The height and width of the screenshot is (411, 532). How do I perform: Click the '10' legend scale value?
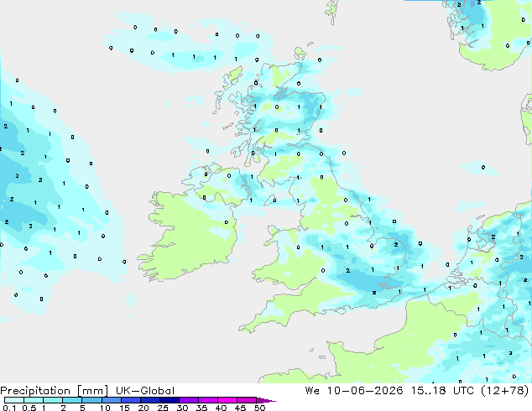click(x=105, y=408)
